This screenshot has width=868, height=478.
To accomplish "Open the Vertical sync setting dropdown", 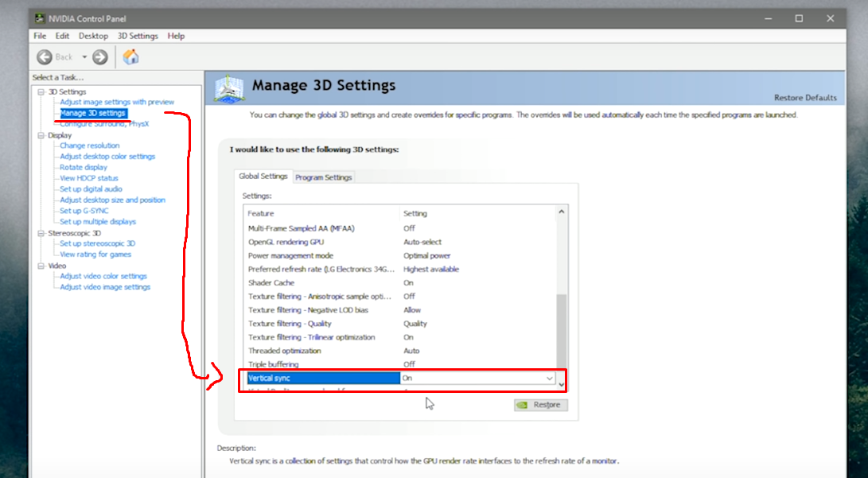I will coord(549,379).
